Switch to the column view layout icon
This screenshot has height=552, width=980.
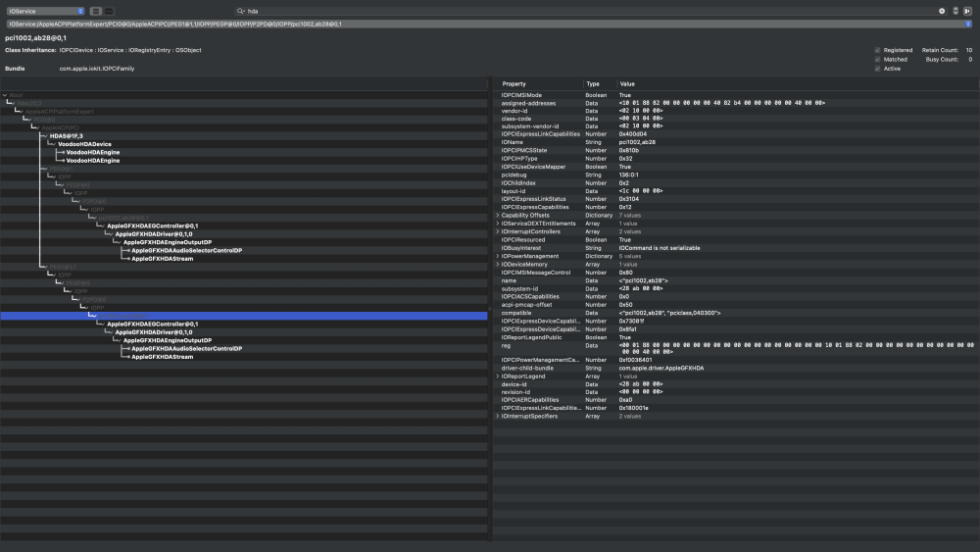109,11
